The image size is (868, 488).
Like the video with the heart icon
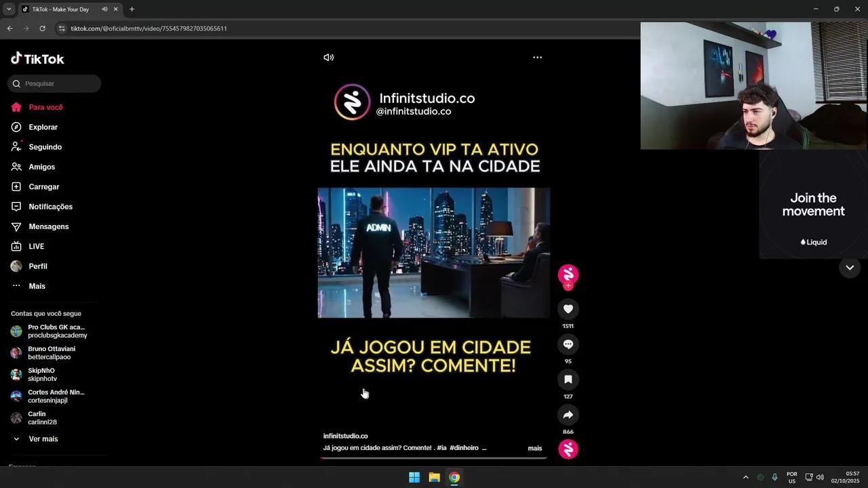click(568, 309)
